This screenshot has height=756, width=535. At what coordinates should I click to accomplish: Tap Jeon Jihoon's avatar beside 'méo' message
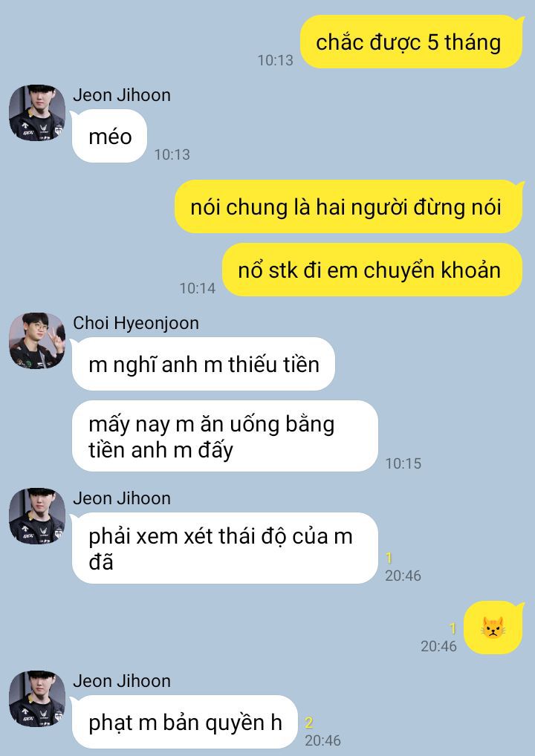[37, 113]
